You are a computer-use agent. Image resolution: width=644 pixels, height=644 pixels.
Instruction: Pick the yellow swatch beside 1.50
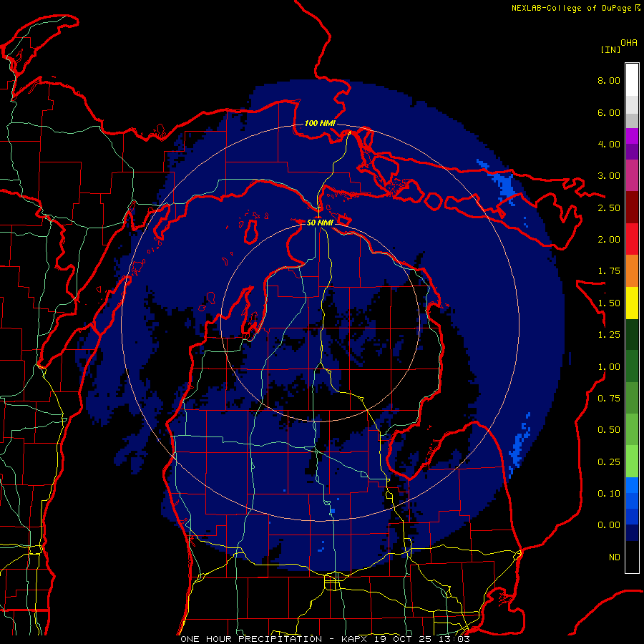pos(632,303)
